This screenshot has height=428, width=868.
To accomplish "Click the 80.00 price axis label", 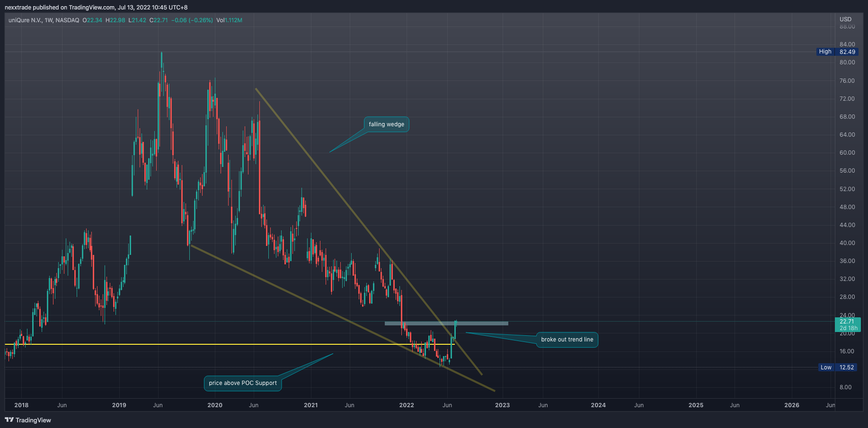I will click(847, 62).
